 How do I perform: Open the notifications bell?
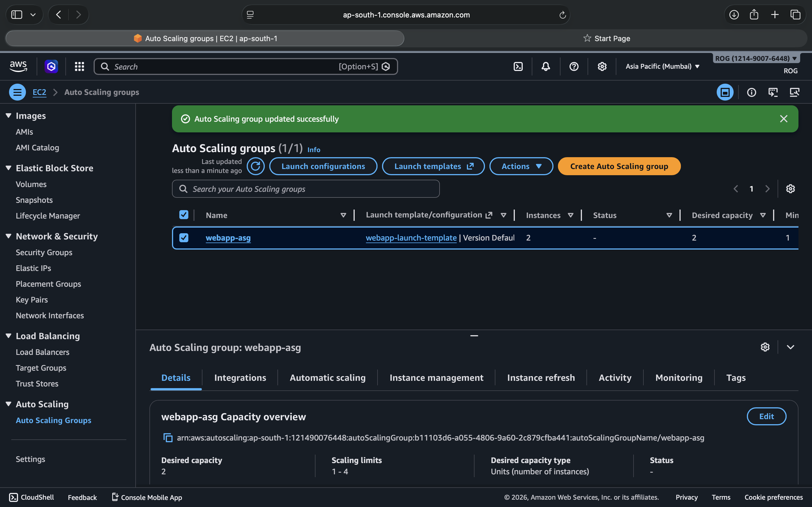click(x=546, y=66)
